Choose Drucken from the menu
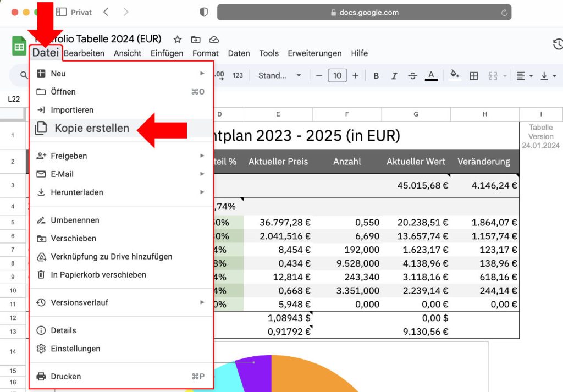The width and height of the screenshot is (563, 392). (122, 376)
